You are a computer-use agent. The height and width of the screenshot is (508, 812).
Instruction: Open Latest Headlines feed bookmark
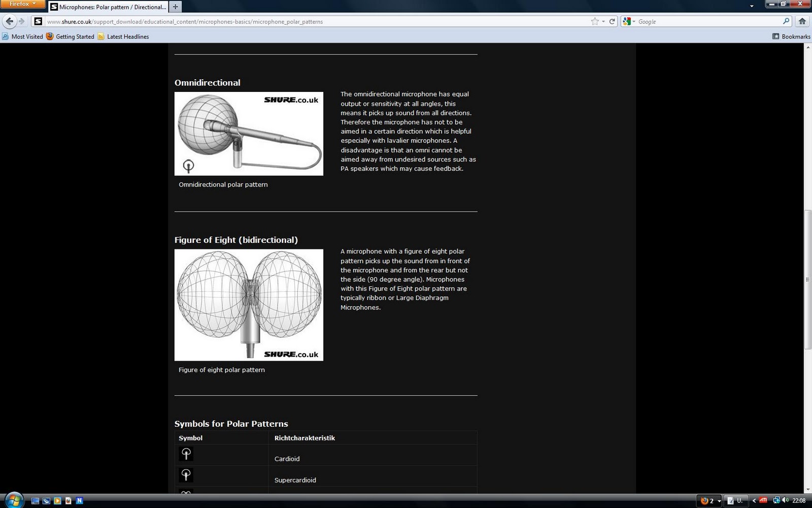point(123,37)
